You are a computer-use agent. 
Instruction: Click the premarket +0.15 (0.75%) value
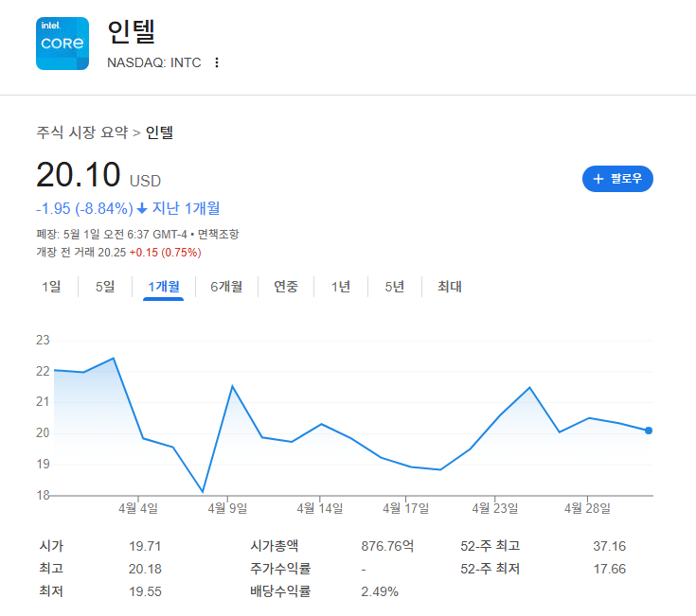pos(165,253)
